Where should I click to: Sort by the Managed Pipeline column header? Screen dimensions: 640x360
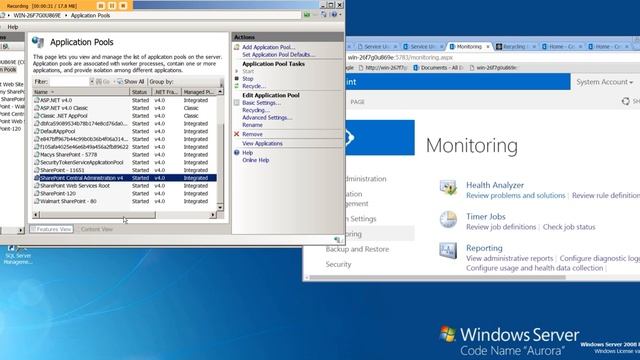199,92
